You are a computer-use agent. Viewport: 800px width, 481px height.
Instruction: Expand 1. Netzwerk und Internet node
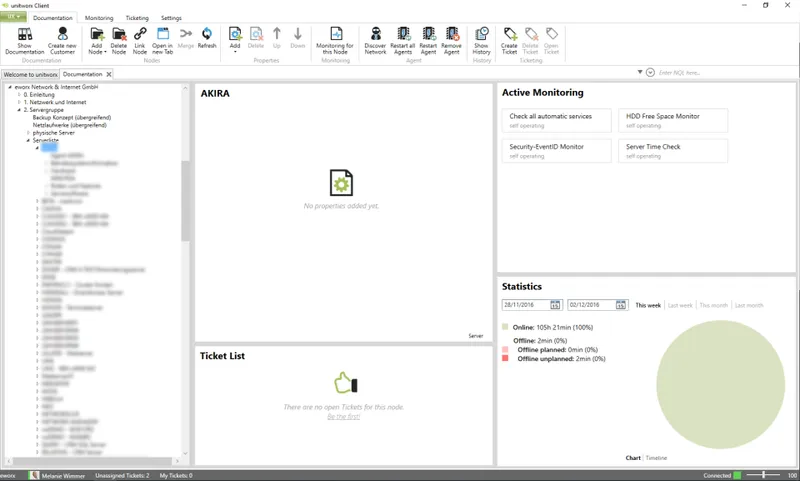tap(19, 102)
